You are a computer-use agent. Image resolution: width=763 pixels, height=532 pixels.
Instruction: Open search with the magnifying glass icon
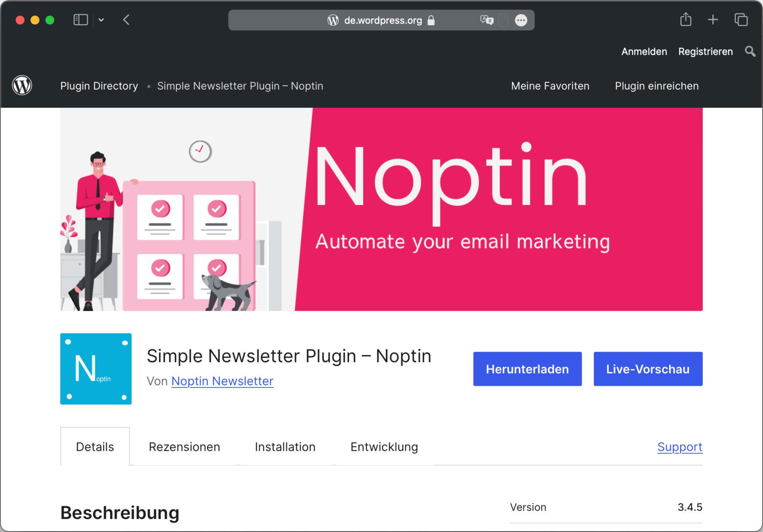click(750, 51)
